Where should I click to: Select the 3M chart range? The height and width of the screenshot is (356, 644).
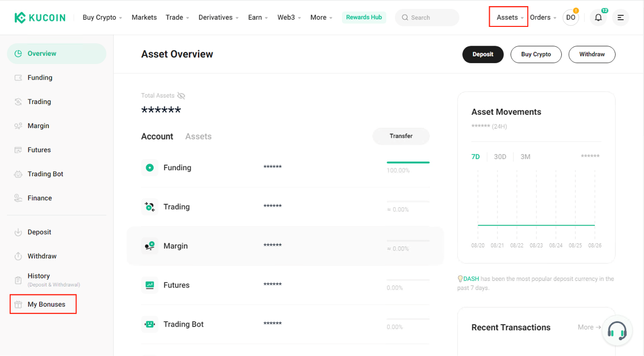(x=525, y=157)
